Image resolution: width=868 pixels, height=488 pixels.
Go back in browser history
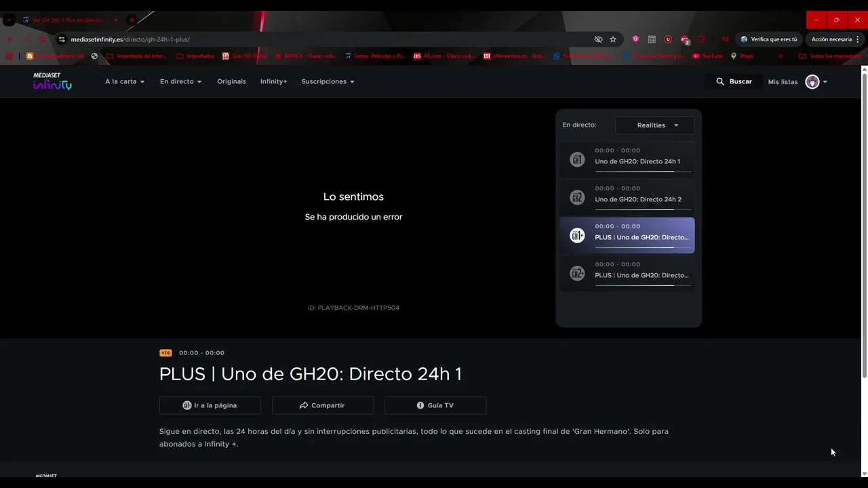[x=9, y=39]
